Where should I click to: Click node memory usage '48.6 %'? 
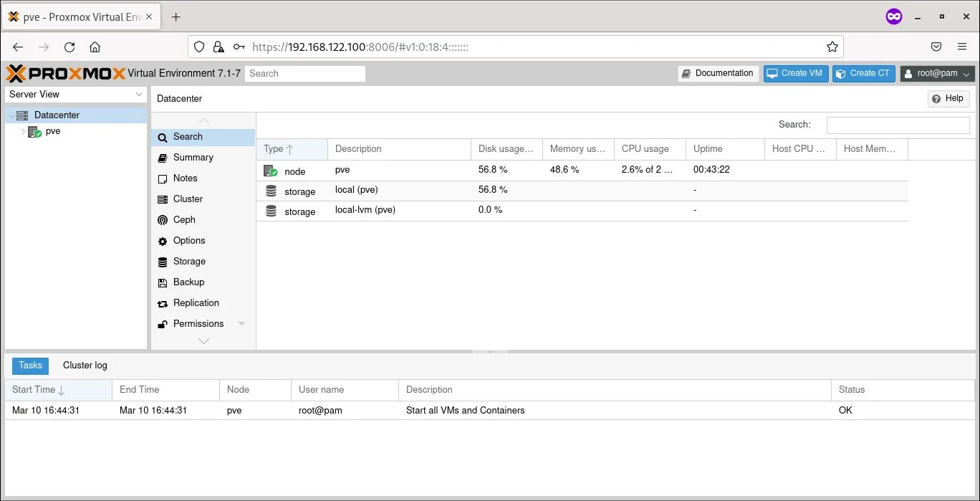(x=565, y=170)
